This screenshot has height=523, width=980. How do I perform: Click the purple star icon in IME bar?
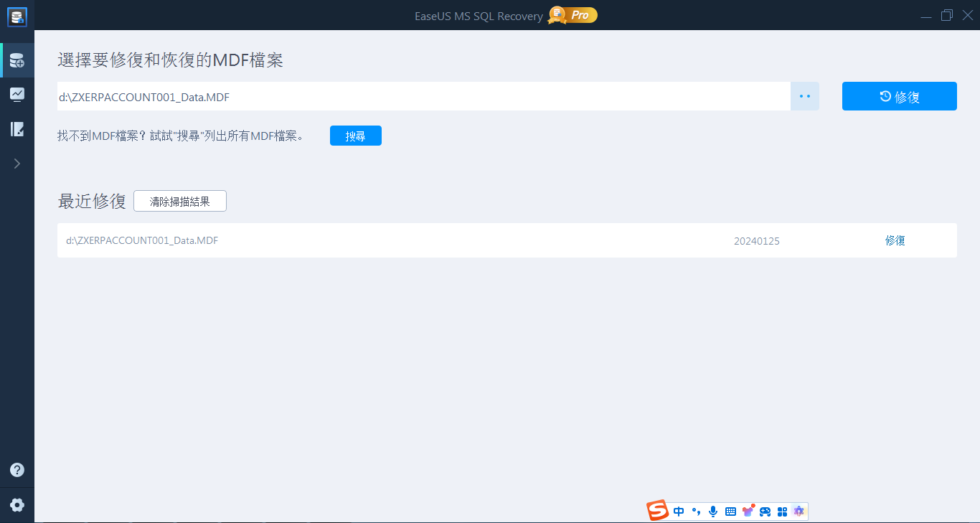click(x=798, y=512)
